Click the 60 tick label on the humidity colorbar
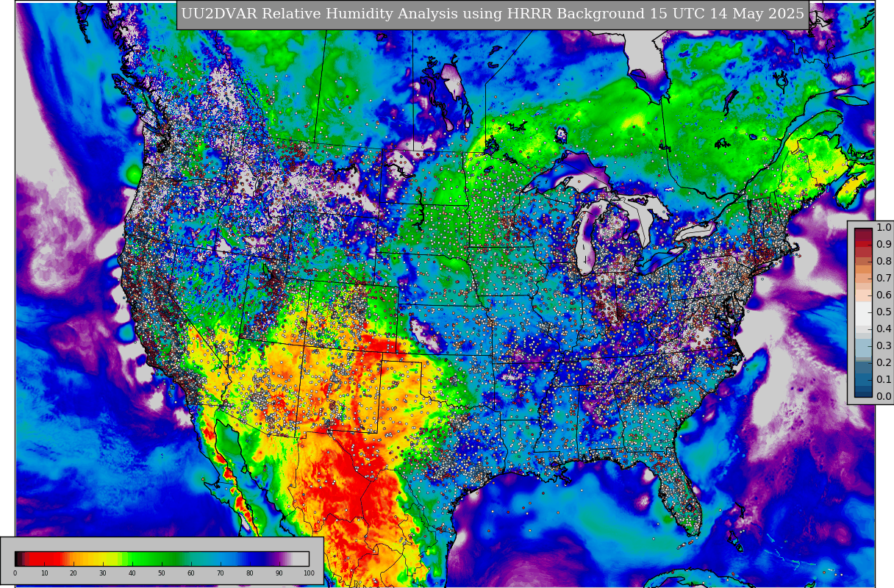The image size is (894, 588). click(x=191, y=573)
